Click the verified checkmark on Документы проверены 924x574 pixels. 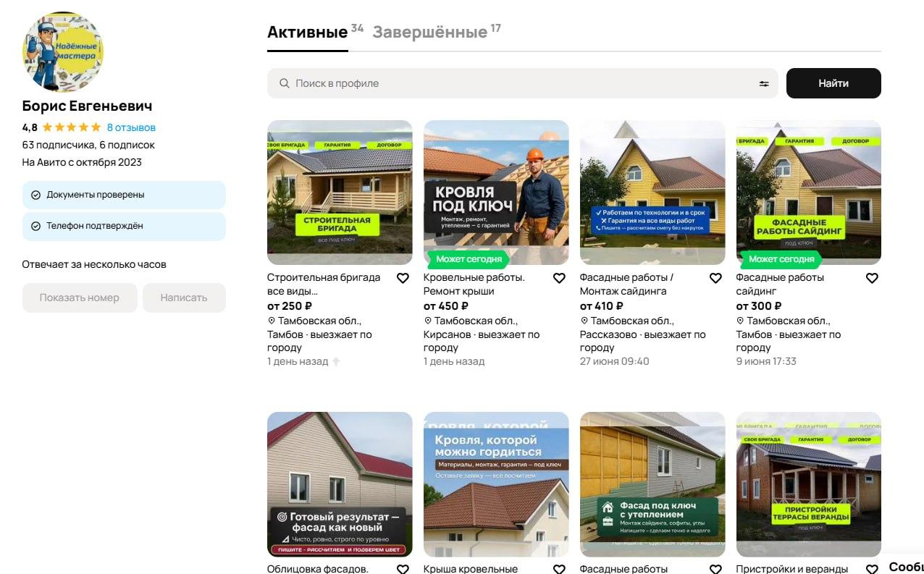(35, 194)
